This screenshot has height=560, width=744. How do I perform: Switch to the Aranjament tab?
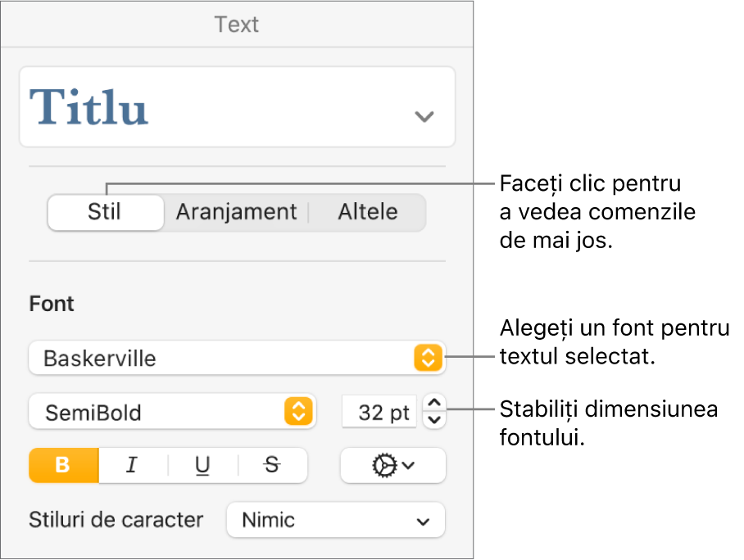tap(236, 212)
